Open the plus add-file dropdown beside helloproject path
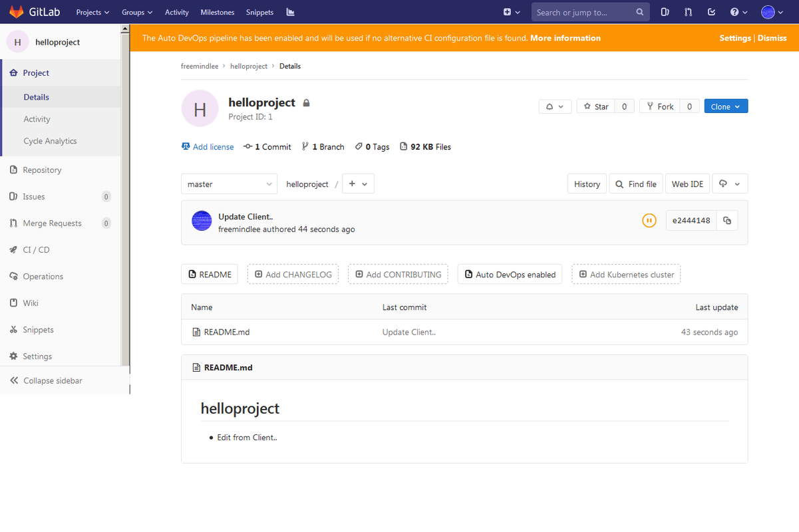The height and width of the screenshot is (532, 799). [x=358, y=184]
